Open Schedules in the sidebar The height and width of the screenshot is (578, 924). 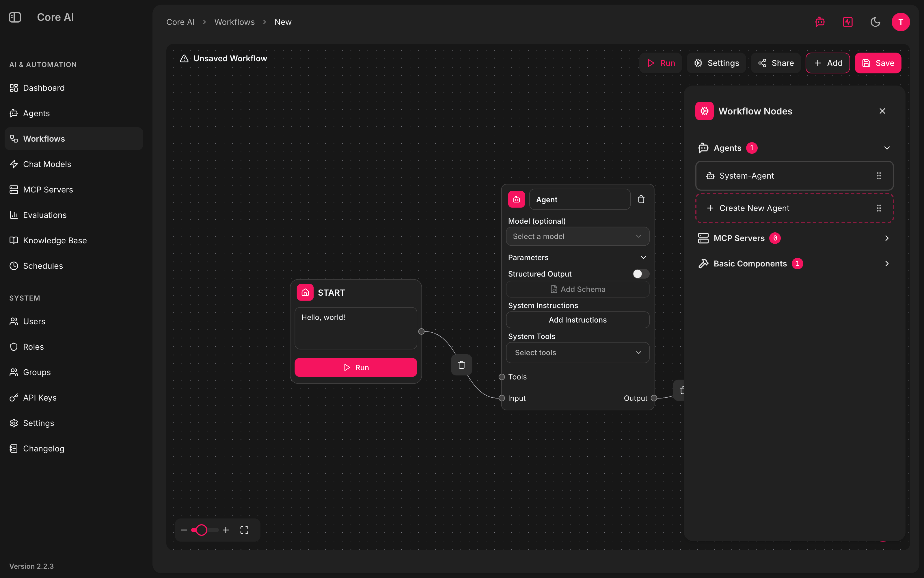tap(74, 266)
